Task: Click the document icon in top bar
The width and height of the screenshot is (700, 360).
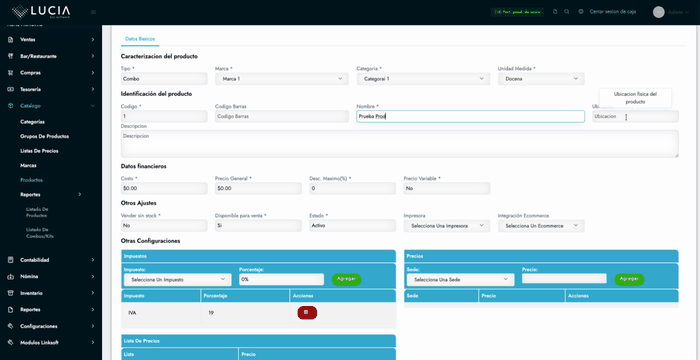Action: [555, 12]
